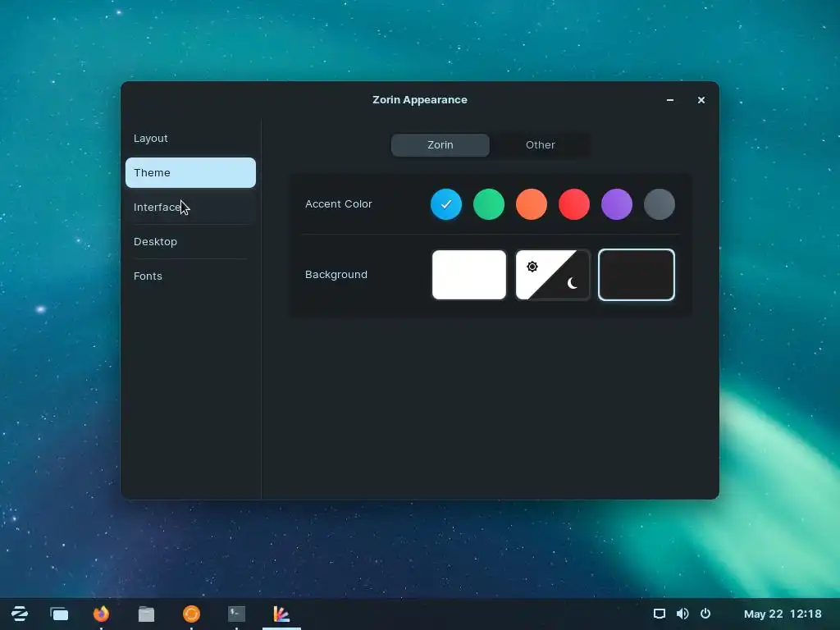Viewport: 840px width, 630px height.
Task: Open the Fonts sidebar section
Action: pos(190,276)
